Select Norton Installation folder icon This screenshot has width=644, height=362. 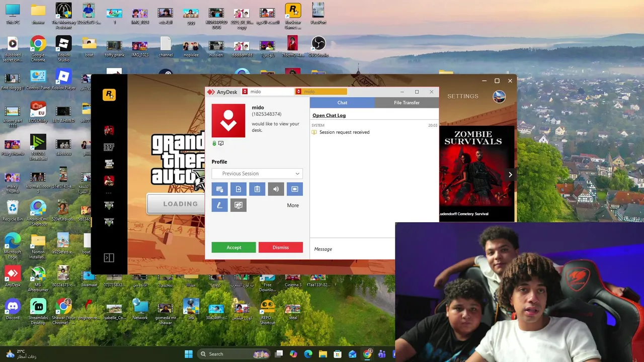tap(38, 246)
